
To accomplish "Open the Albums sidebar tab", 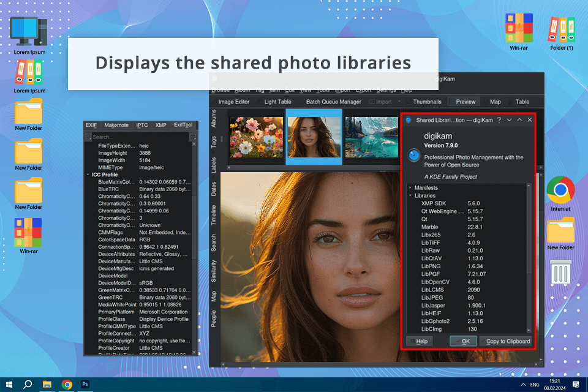I will pos(214,119).
